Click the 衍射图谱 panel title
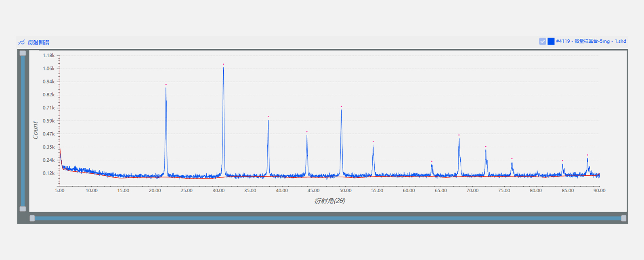The image size is (644, 260). [x=38, y=42]
